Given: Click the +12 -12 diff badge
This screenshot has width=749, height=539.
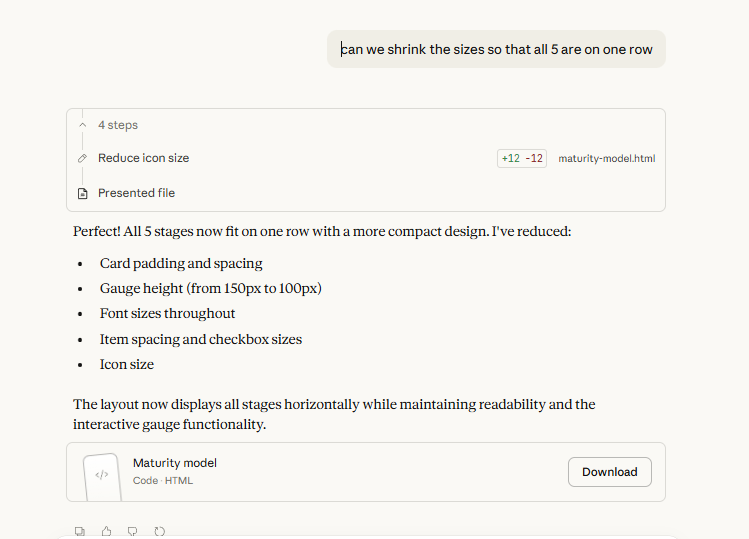Looking at the screenshot, I should coord(522,158).
